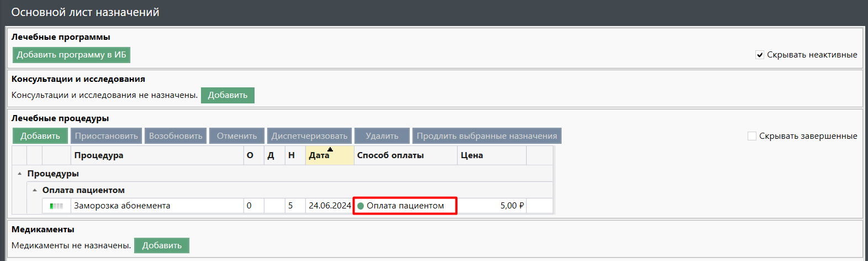Sort by the Процедура column header
This screenshot has height=261, width=868.
point(99,155)
